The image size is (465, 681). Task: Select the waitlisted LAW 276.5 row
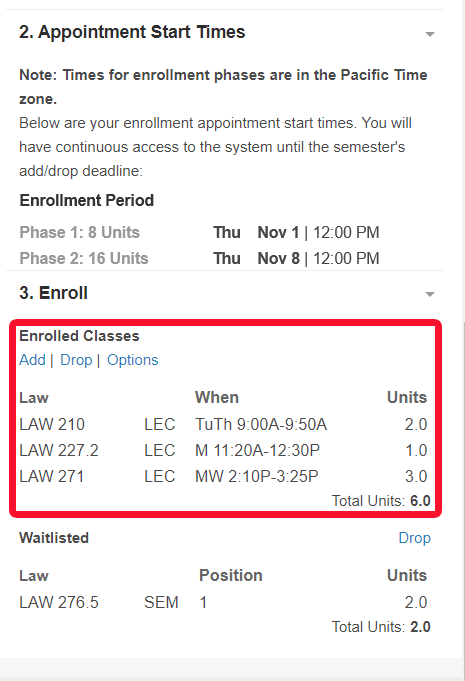(x=223, y=602)
